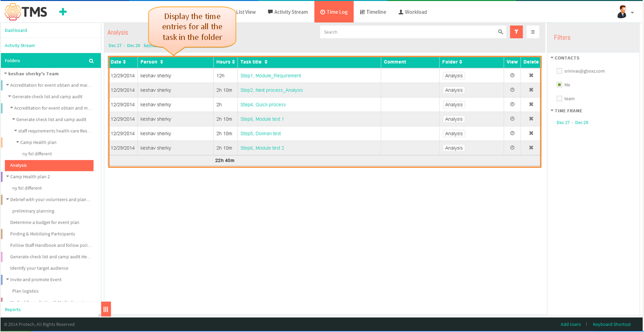Delete the Step6, Module test 2 entry
Viewport: 644px width, 332px height.
pyautogui.click(x=531, y=147)
